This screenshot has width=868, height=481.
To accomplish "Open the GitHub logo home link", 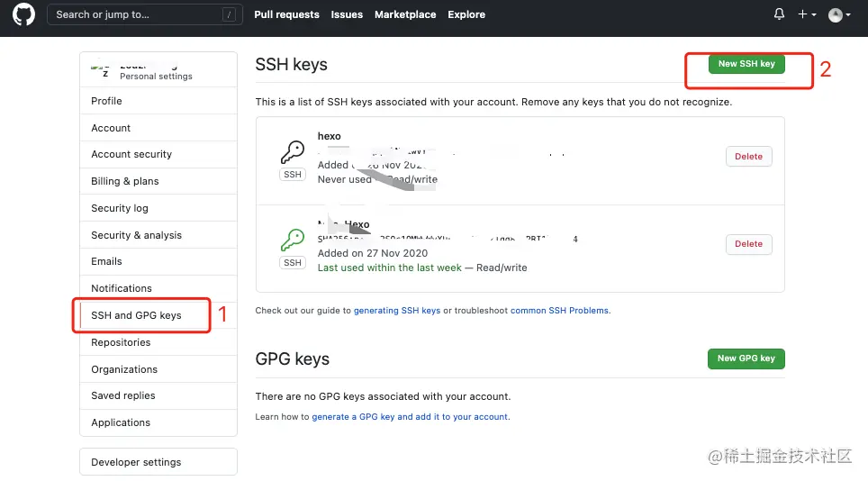I will point(23,14).
